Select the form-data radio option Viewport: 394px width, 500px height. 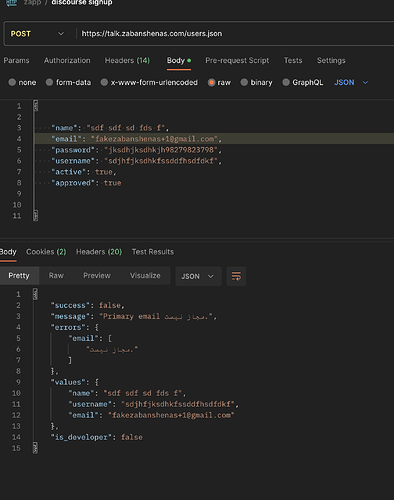click(x=68, y=82)
